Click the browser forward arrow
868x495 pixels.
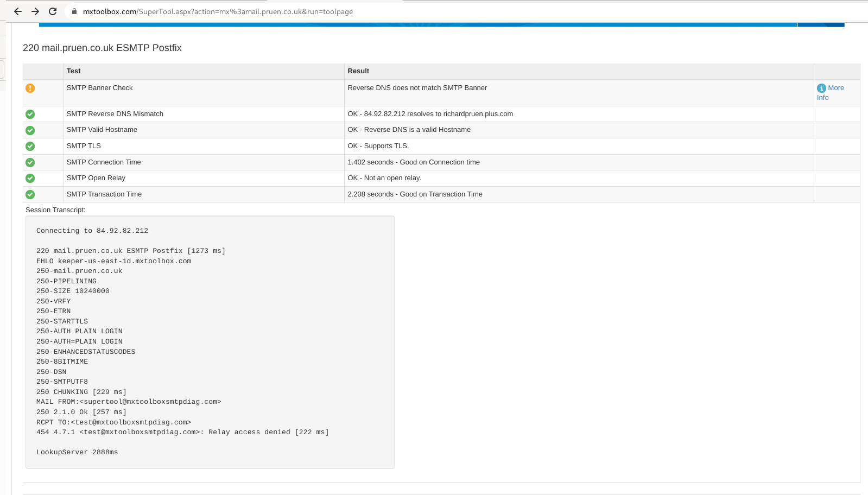35,11
